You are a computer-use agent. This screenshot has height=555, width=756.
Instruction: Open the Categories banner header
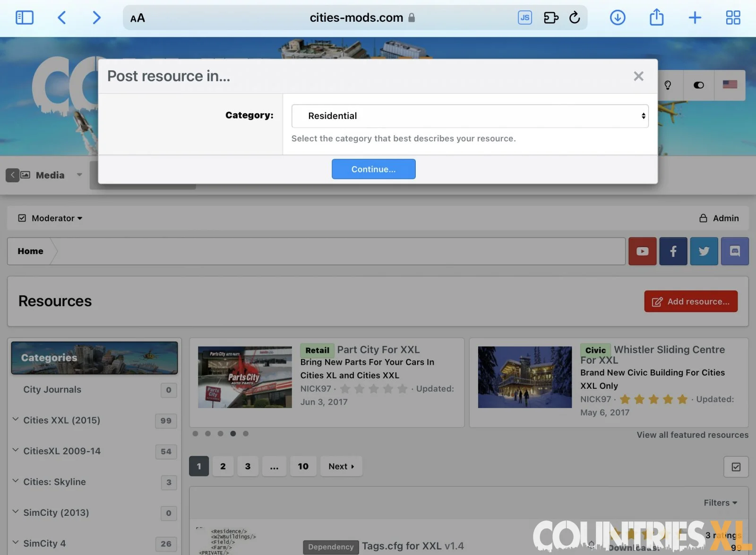pyautogui.click(x=94, y=358)
